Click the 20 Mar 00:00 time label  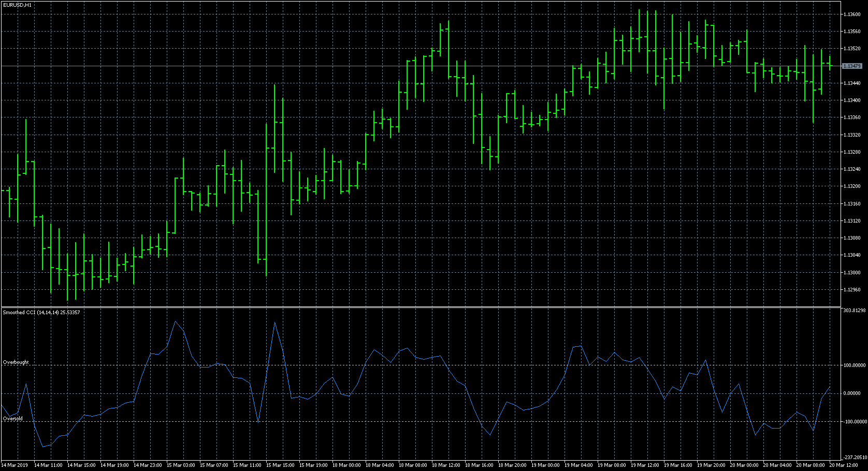pos(744,465)
